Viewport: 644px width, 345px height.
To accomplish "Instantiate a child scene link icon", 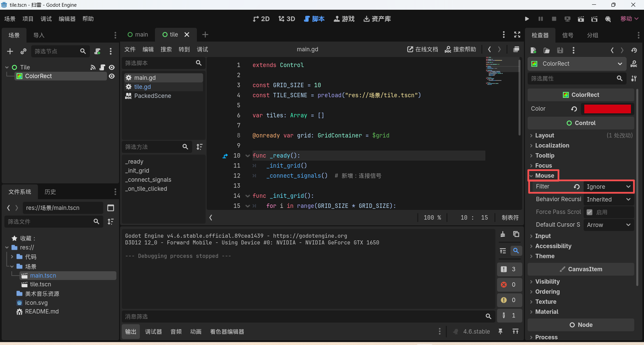I will click(23, 51).
